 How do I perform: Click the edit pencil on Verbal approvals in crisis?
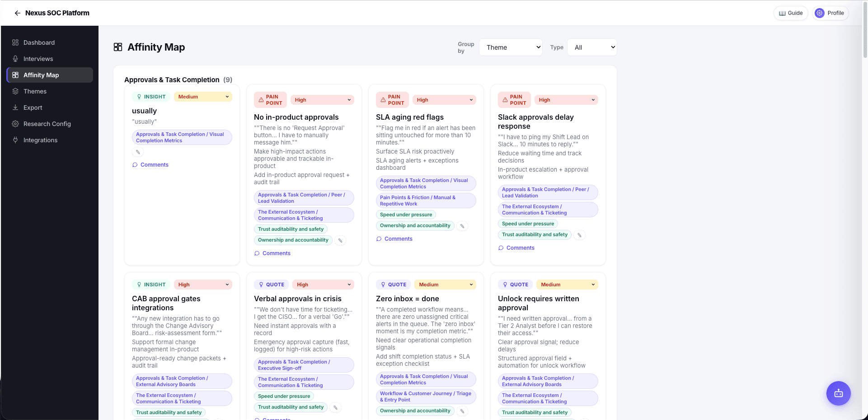335,408
